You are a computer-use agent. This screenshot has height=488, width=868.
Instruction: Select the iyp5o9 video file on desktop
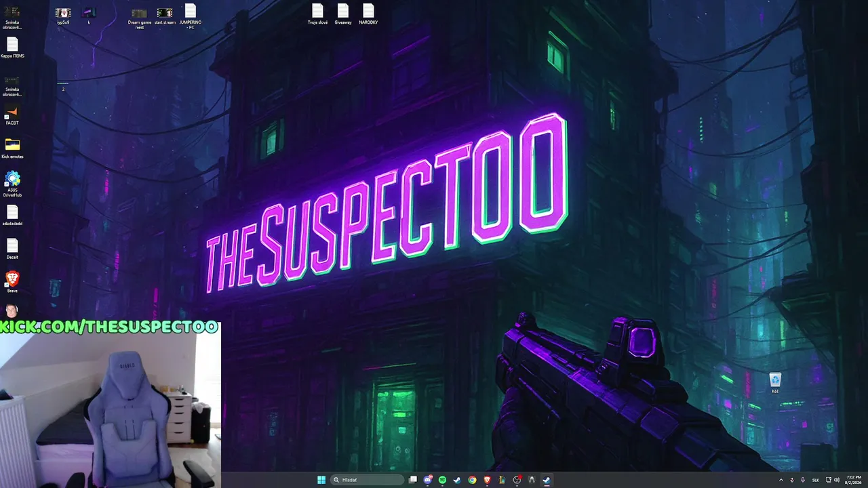coord(63,16)
